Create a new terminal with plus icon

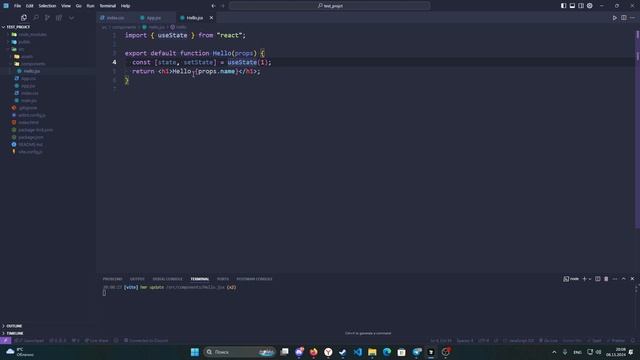click(584, 279)
